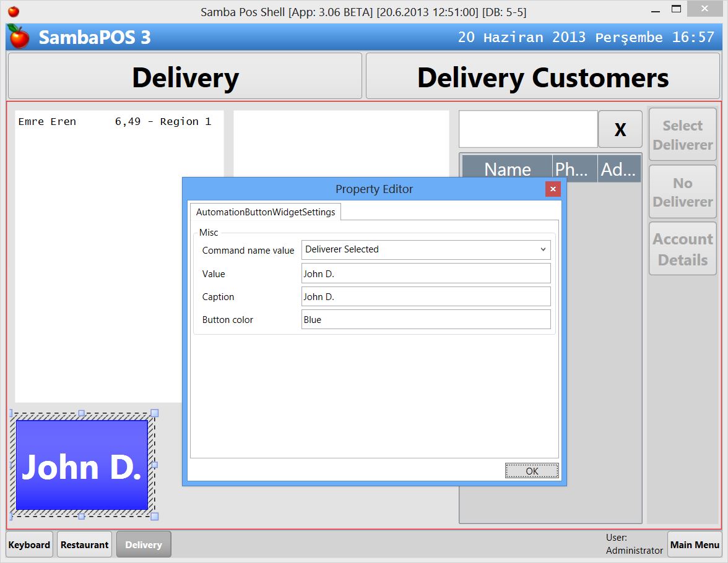The height and width of the screenshot is (563, 728).
Task: Close the Property Editor dialog
Action: click(553, 189)
